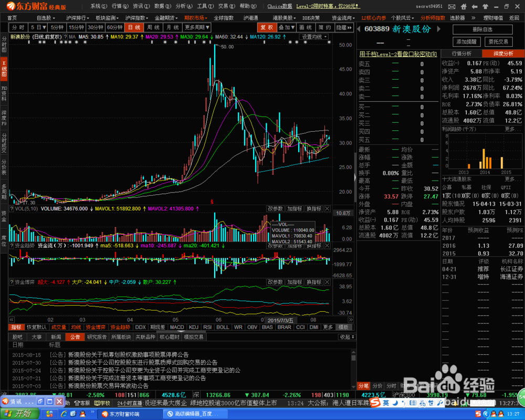
Task: Close the VOL indicator pane
Action: (327, 209)
